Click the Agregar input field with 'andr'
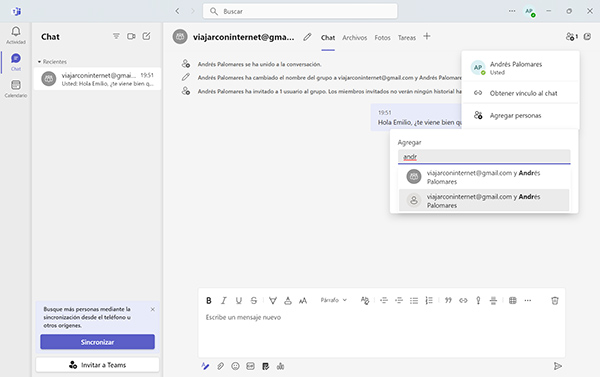The height and width of the screenshot is (377, 600). 484,157
